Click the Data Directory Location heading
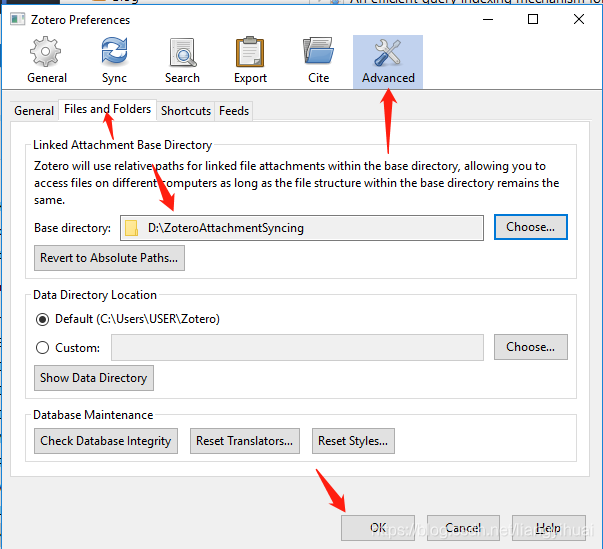The height and width of the screenshot is (549, 603). click(x=95, y=295)
